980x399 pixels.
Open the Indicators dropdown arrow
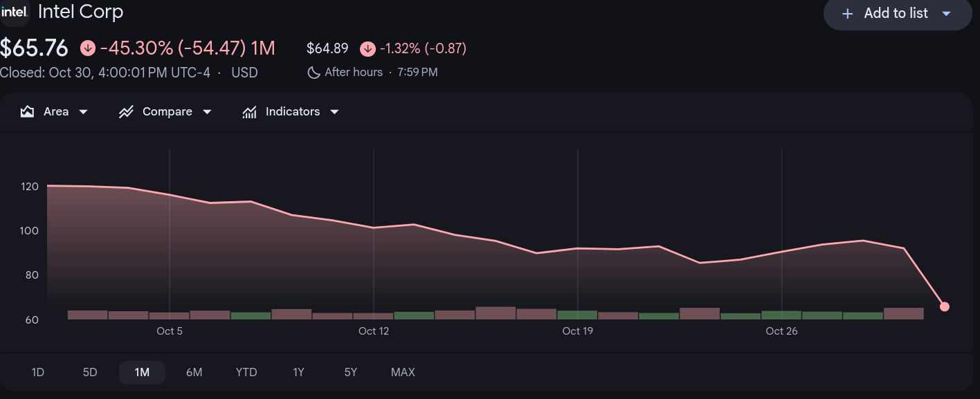pos(334,112)
